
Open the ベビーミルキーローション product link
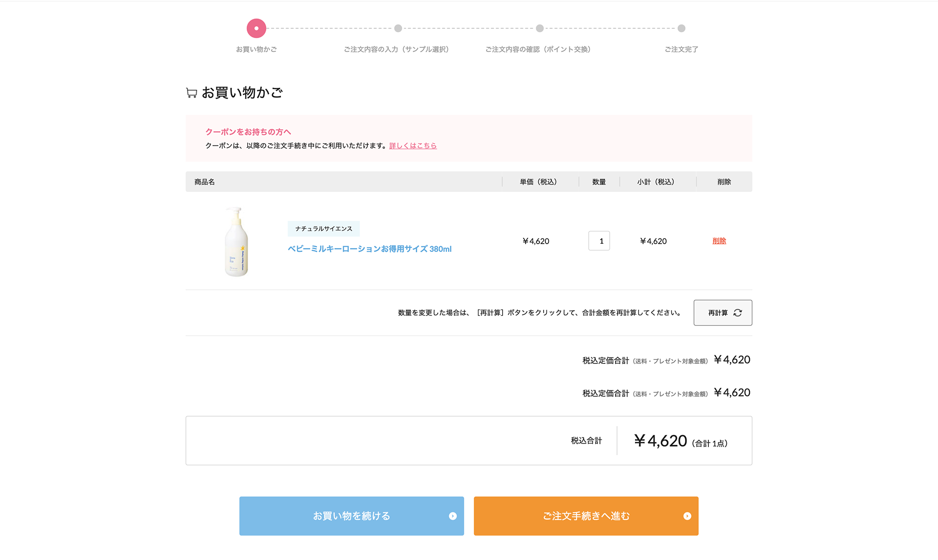click(x=369, y=249)
